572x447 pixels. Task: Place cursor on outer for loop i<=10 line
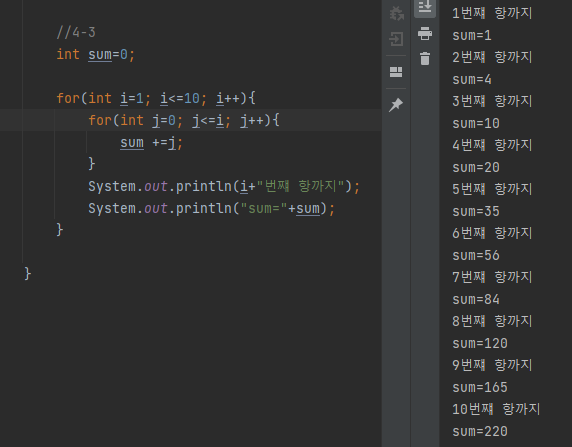pos(156,99)
